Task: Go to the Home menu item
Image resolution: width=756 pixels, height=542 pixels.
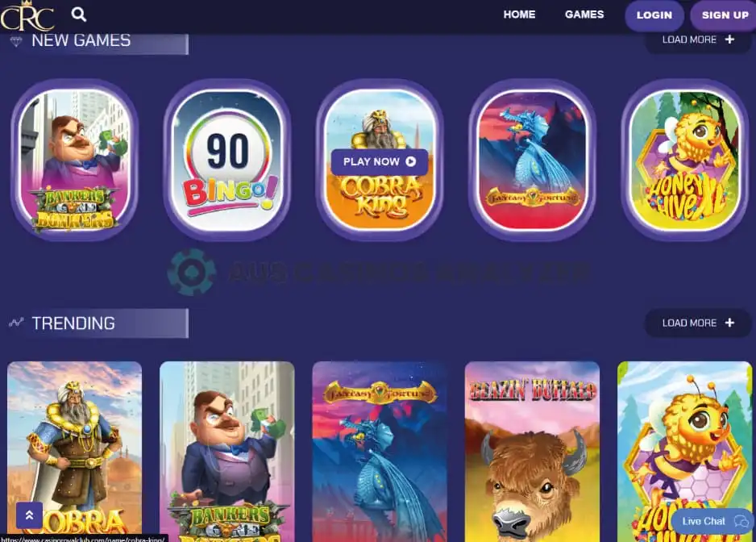Action: pos(519,15)
